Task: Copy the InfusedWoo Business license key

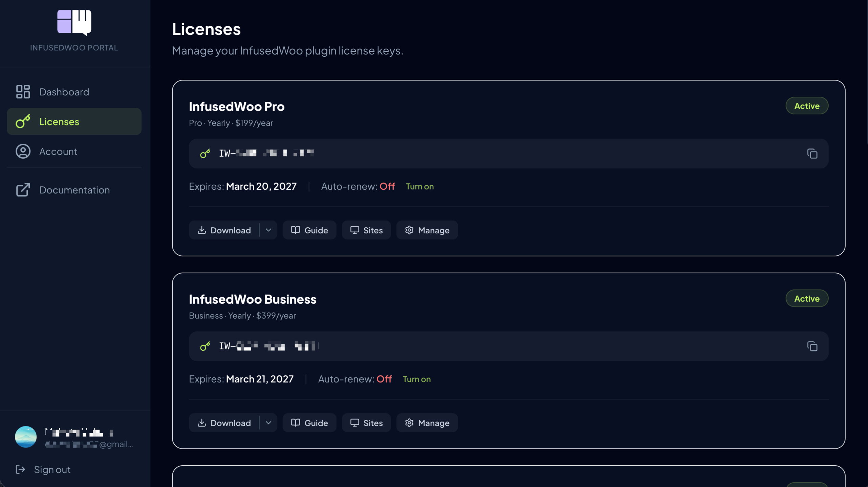Action: pyautogui.click(x=813, y=346)
